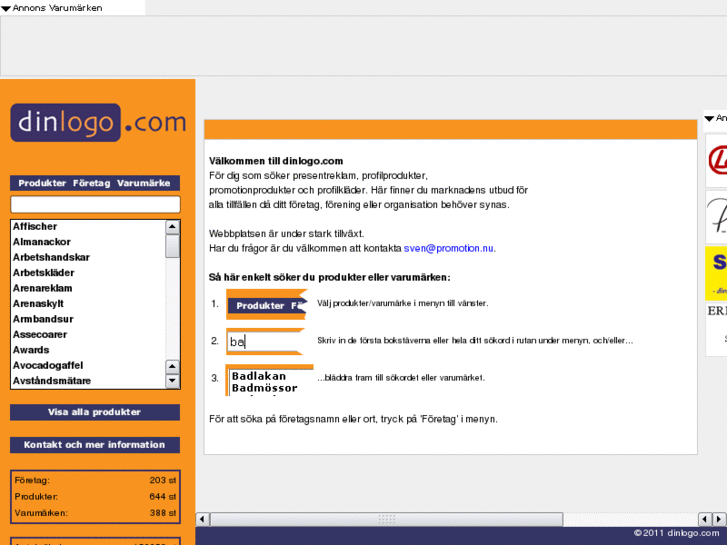
Task: Switch to the Produkter tab in the menu
Action: click(x=42, y=183)
